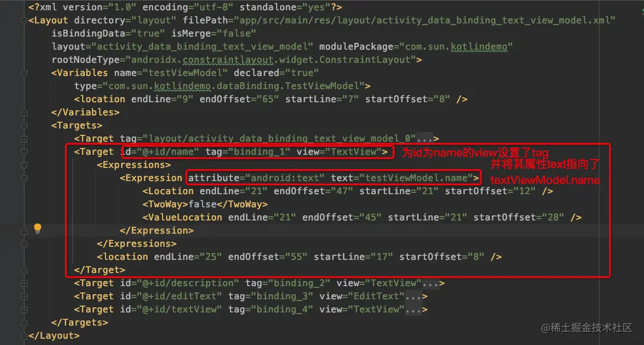Click the location endLine="9" line
This screenshot has width=644, height=345.
pos(271,99)
